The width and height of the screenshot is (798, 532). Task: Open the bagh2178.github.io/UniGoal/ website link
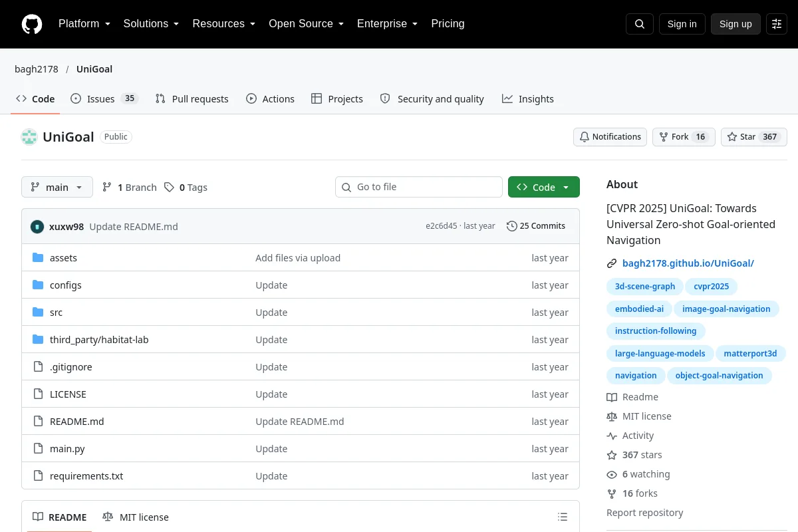point(688,263)
